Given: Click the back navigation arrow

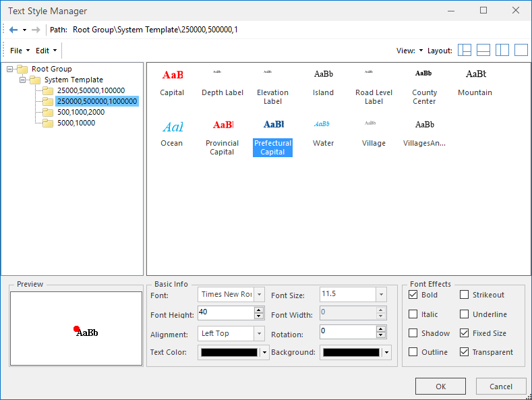Looking at the screenshot, I should 13,30.
